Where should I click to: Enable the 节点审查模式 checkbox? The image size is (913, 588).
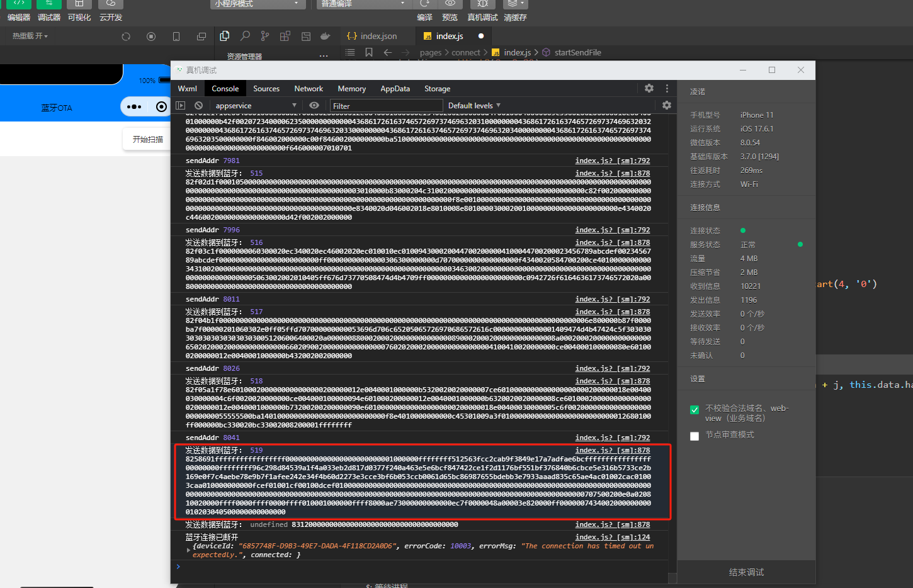(x=695, y=436)
